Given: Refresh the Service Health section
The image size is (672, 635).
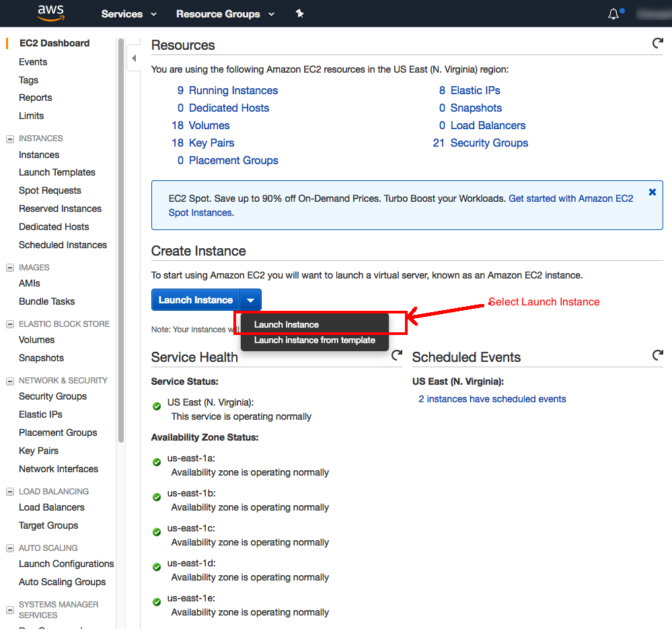Looking at the screenshot, I should click(x=397, y=354).
